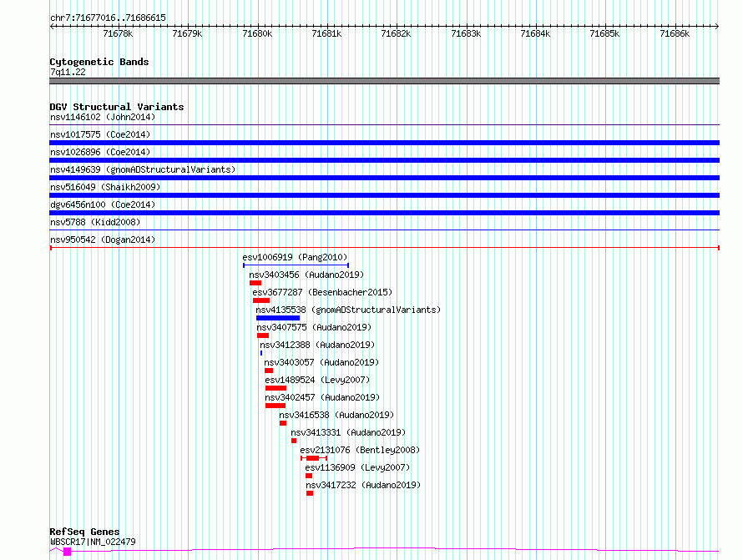
Task: Click the red square below nsv3416538
Action: [x=283, y=423]
